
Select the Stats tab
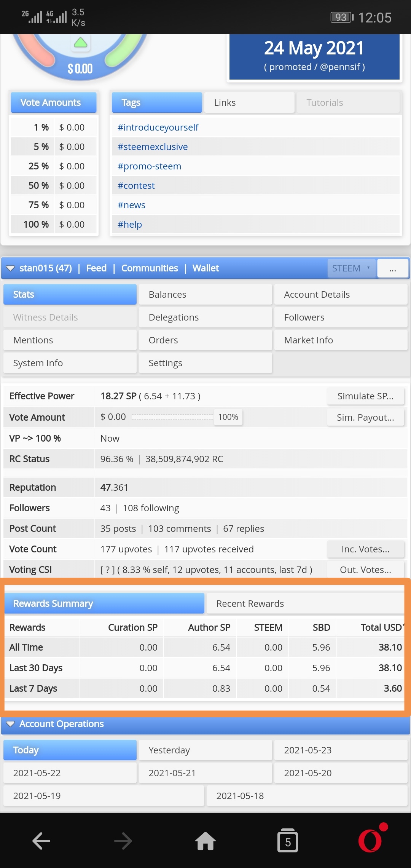(70, 294)
